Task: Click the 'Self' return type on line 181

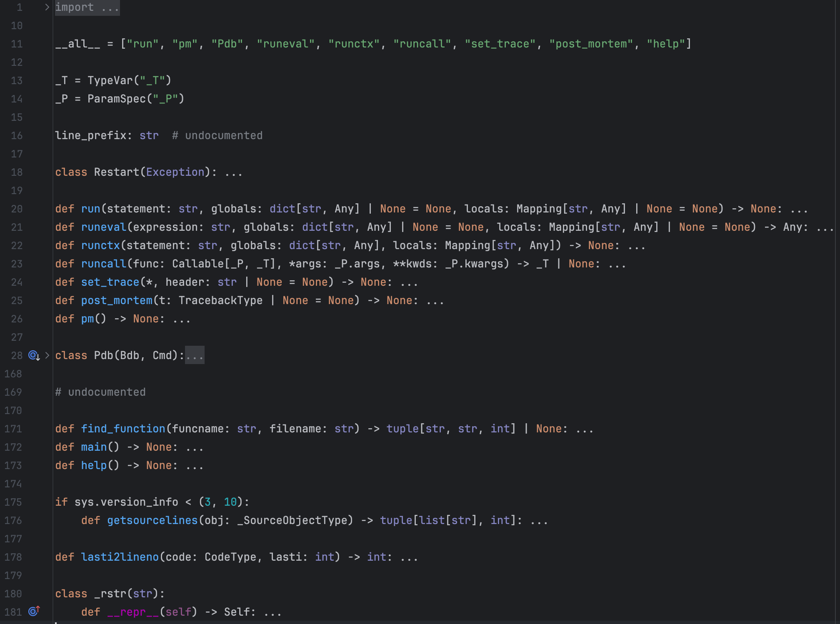Action: 237,612
